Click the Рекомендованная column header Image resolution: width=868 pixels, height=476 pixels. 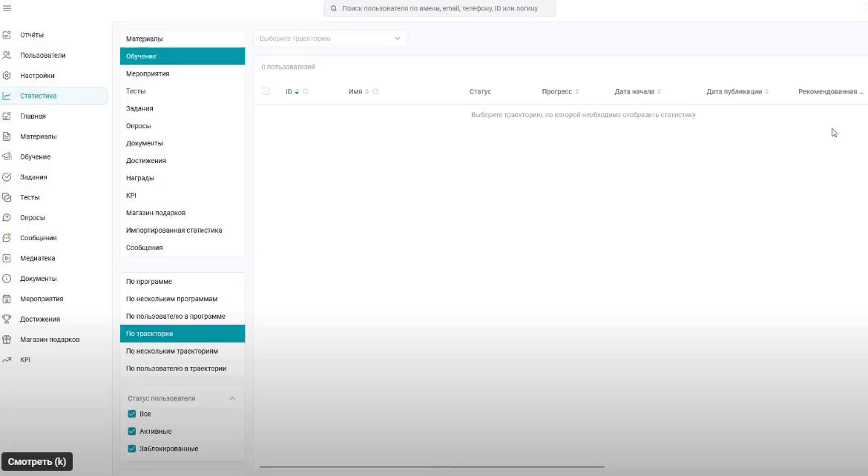[830, 92]
